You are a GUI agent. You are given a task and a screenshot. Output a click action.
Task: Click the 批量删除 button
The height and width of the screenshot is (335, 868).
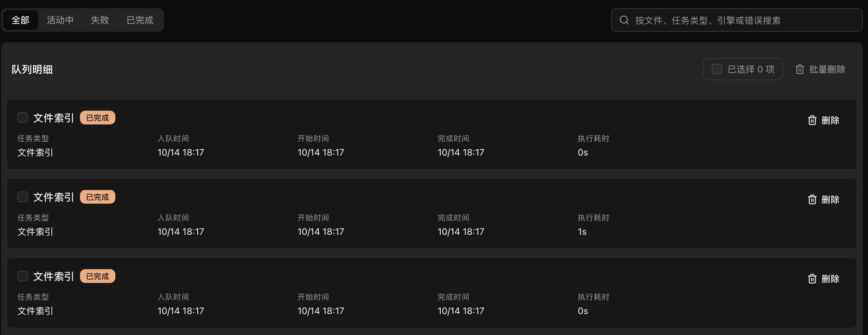820,69
